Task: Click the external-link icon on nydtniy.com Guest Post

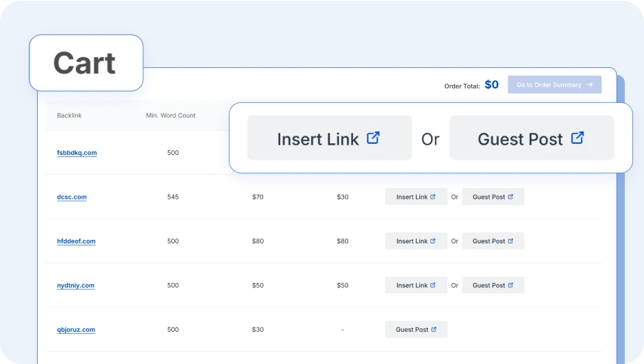Action: (510, 285)
